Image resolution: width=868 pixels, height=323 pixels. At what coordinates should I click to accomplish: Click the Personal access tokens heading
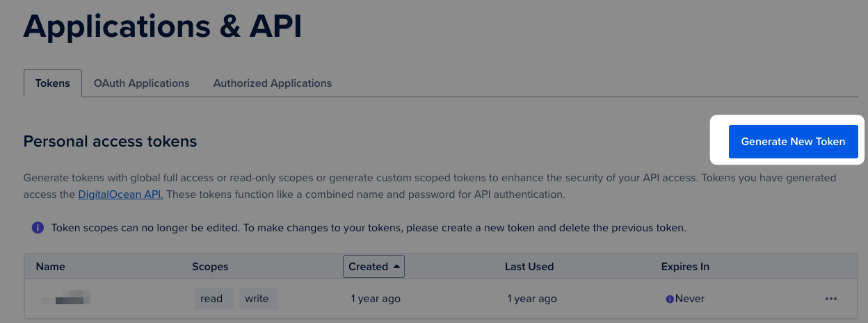pos(111,142)
